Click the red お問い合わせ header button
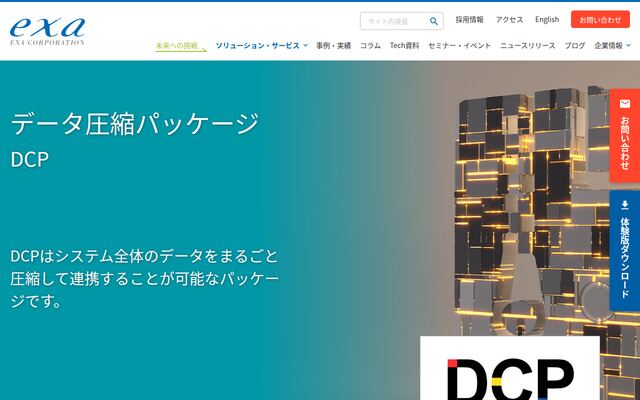This screenshot has height=400, width=640. (x=600, y=20)
